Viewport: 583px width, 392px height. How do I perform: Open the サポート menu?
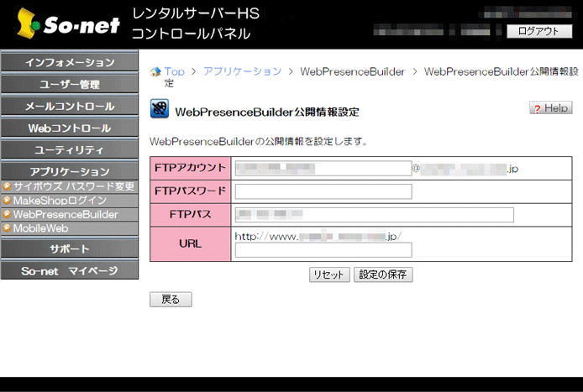click(70, 249)
